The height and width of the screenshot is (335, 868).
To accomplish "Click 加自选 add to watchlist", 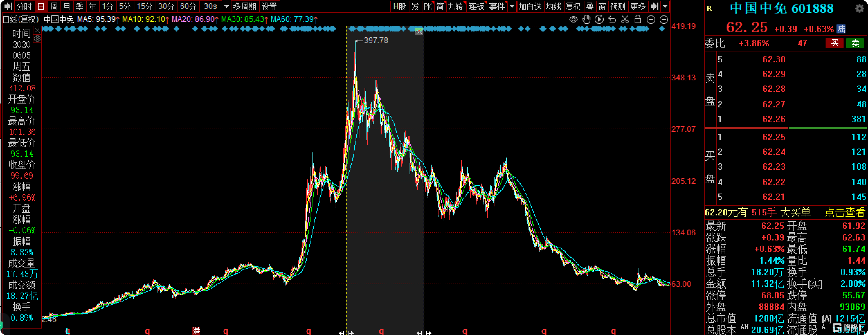I will [x=530, y=6].
